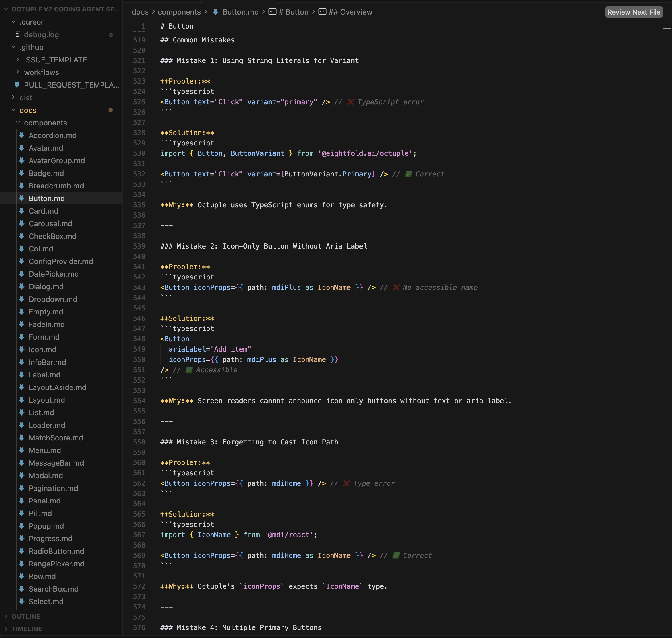Click the markdown icon in the Button.md breadcrumb
The height and width of the screenshot is (638, 672).
pos(216,12)
